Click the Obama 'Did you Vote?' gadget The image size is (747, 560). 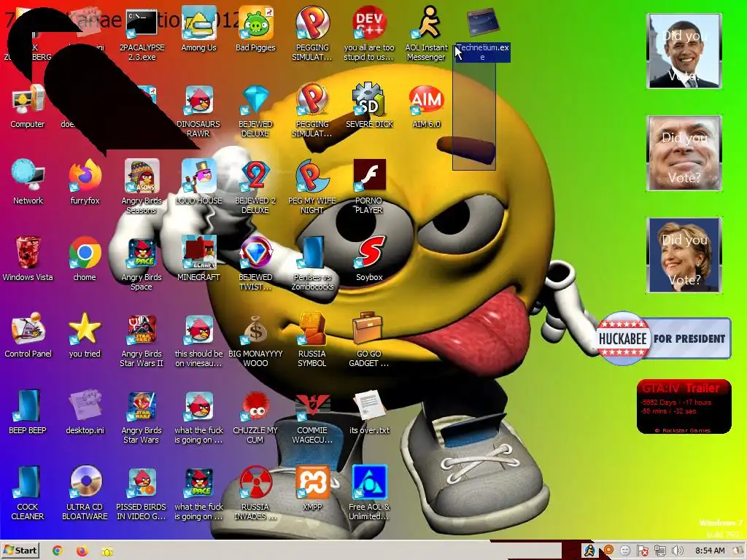tap(684, 51)
